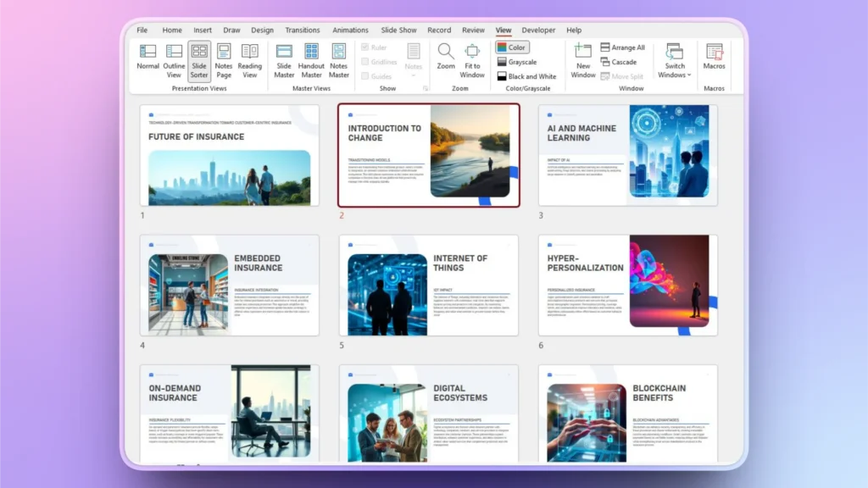The height and width of the screenshot is (488, 868).
Task: Select the Normal presentation view
Action: [x=147, y=59]
